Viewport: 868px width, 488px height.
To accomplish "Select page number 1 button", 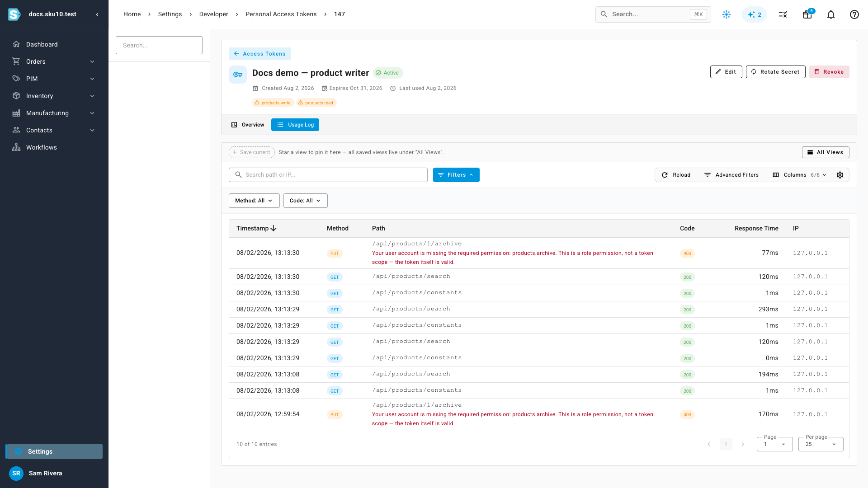I will click(726, 444).
